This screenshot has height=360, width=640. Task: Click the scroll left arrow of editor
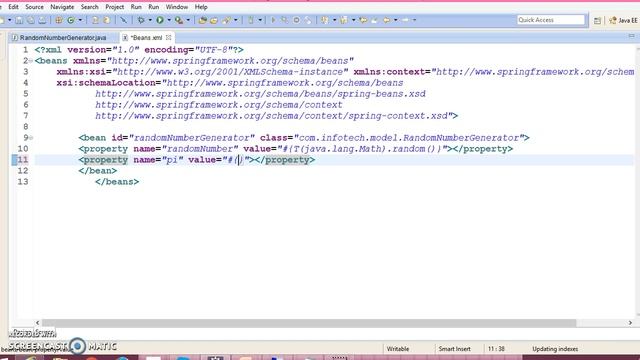click(37, 322)
